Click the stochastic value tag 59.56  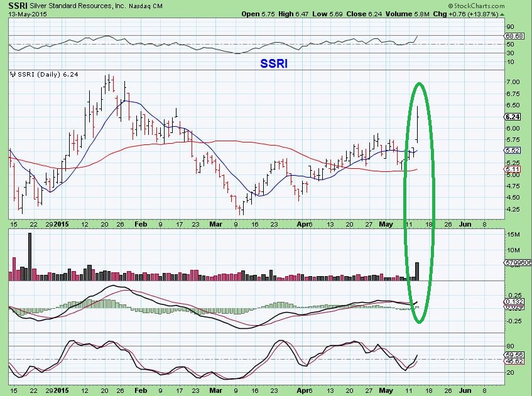(514, 355)
